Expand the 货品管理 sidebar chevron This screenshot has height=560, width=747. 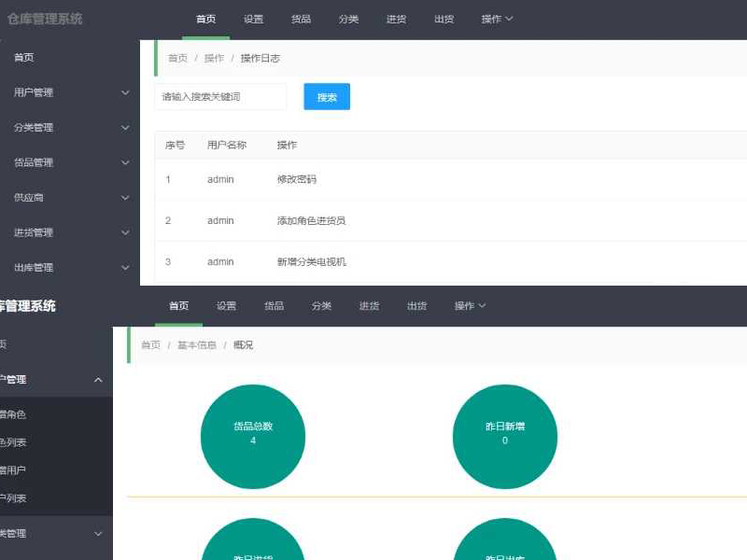pyautogui.click(x=125, y=162)
